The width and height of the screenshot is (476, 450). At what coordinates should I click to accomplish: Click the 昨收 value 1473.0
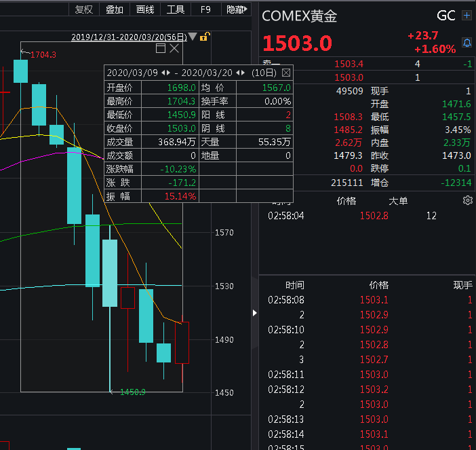(x=456, y=155)
